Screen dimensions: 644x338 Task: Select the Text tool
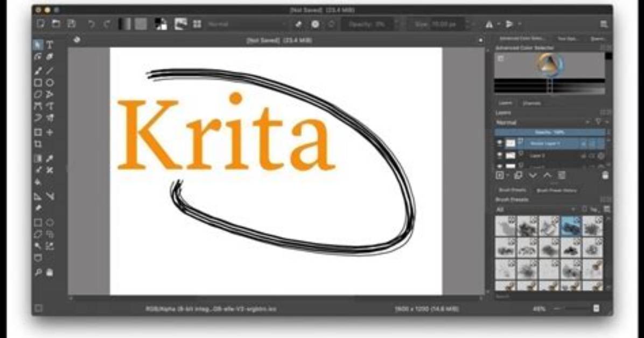coord(50,45)
